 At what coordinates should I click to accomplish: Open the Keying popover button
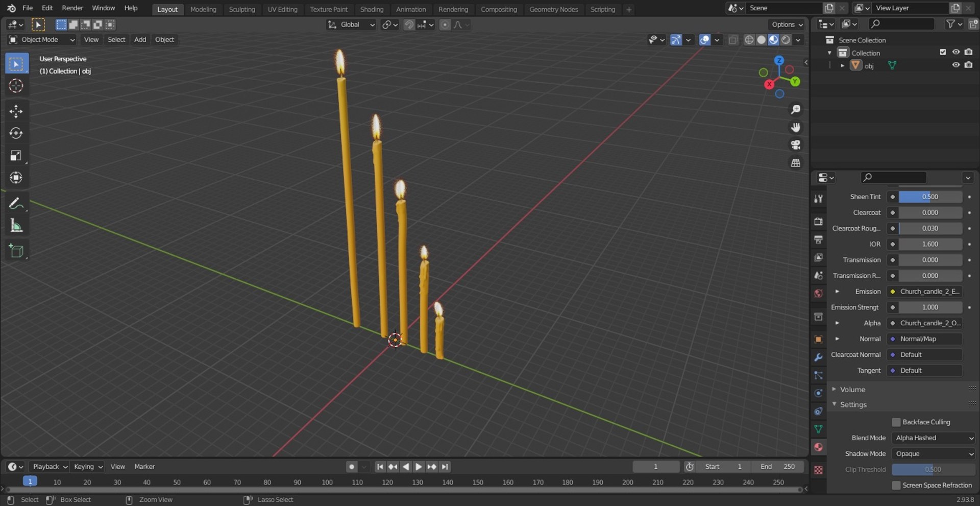(x=88, y=467)
